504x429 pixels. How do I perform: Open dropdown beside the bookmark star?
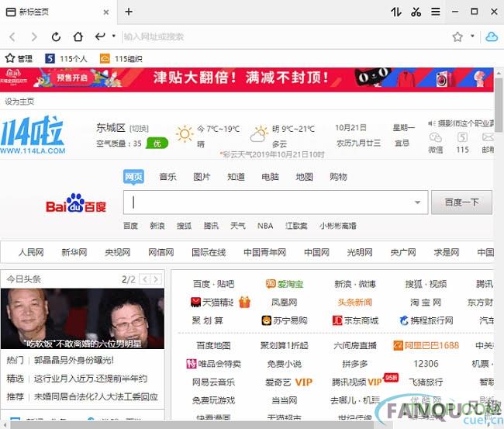472,36
